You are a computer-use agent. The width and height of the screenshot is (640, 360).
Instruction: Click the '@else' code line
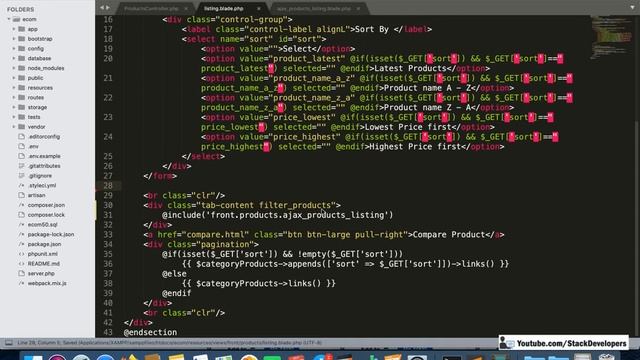[x=174, y=273]
